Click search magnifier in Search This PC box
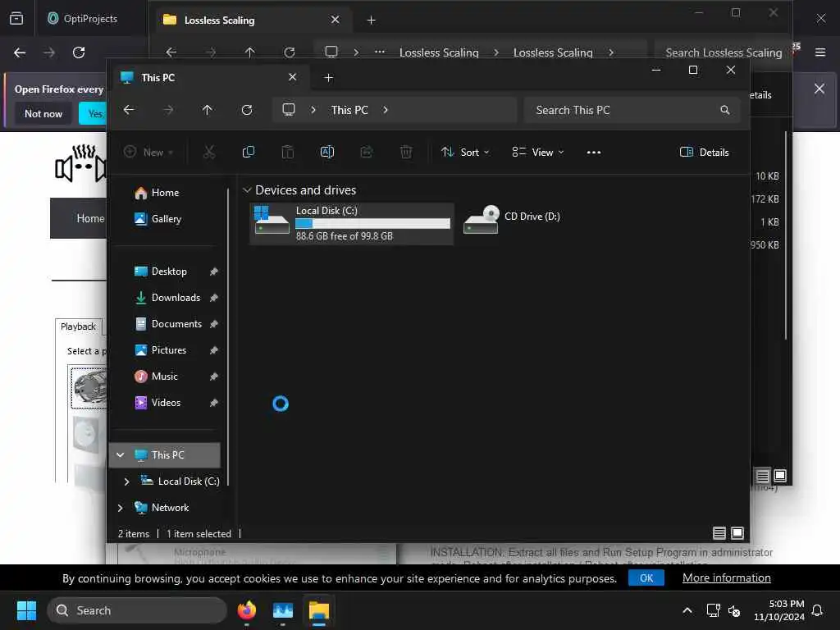 point(725,110)
